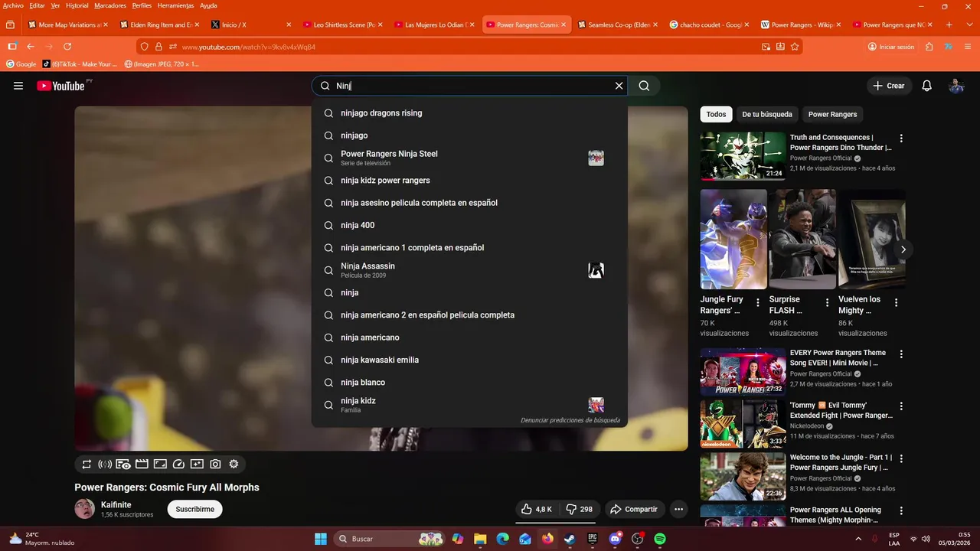The height and width of the screenshot is (551, 980).
Task: Open options for EVERY Power Rangers Theme video
Action: [901, 354]
